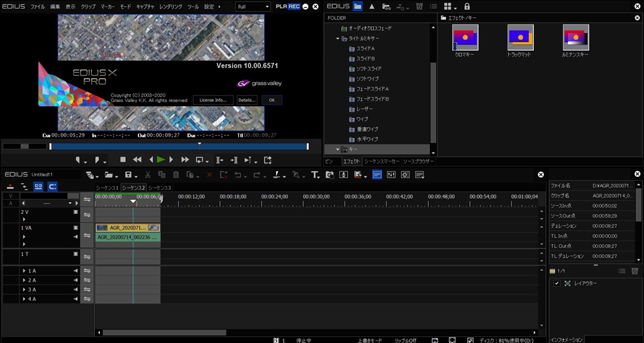Open the Full preview quality dropdown
The height and width of the screenshot is (343, 644).
click(x=253, y=6)
